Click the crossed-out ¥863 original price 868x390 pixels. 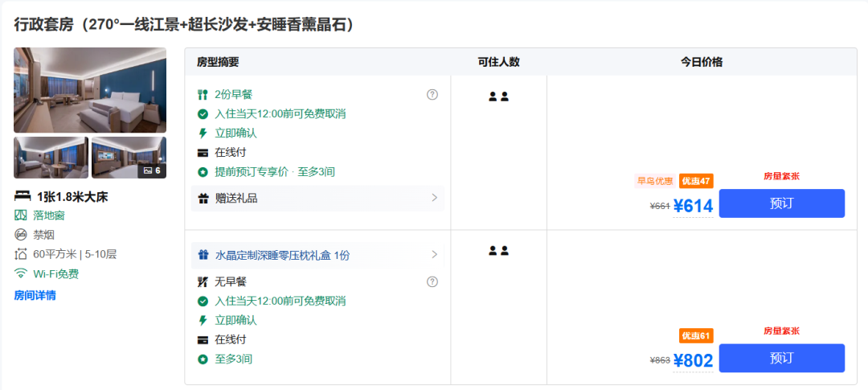660,361
